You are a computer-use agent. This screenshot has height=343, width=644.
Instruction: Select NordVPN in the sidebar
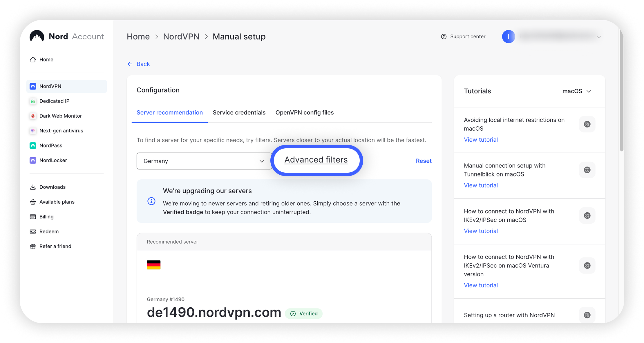(x=67, y=86)
